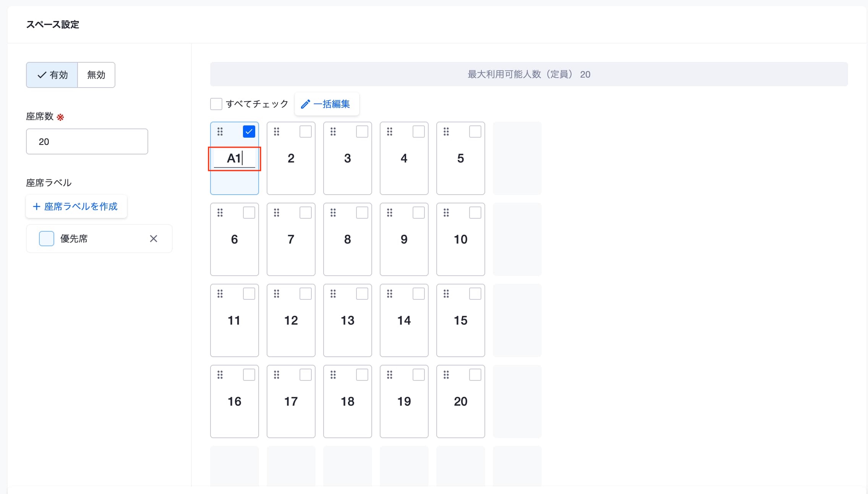This screenshot has width=868, height=494.
Task: Open 一括編集 bulk edit
Action: (x=327, y=104)
